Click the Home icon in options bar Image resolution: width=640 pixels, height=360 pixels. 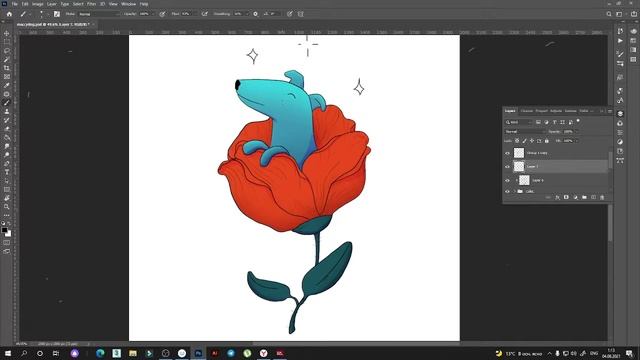[9, 14]
